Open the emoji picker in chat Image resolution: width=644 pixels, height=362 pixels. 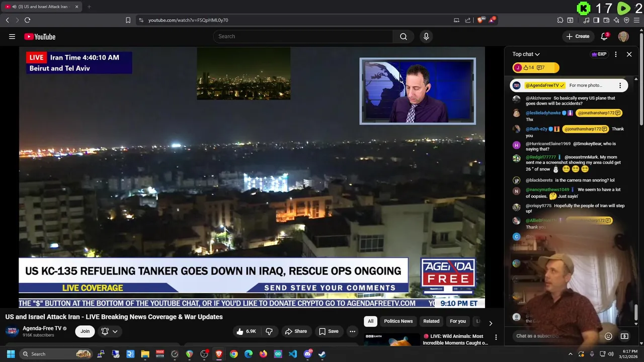(x=608, y=336)
